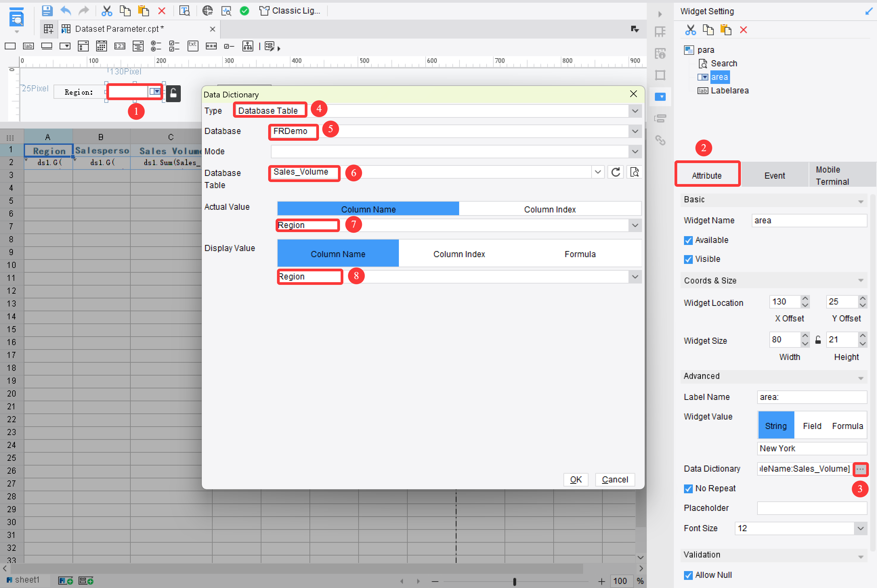Switch to the Event tab
The width and height of the screenshot is (877, 588).
pyautogui.click(x=775, y=175)
